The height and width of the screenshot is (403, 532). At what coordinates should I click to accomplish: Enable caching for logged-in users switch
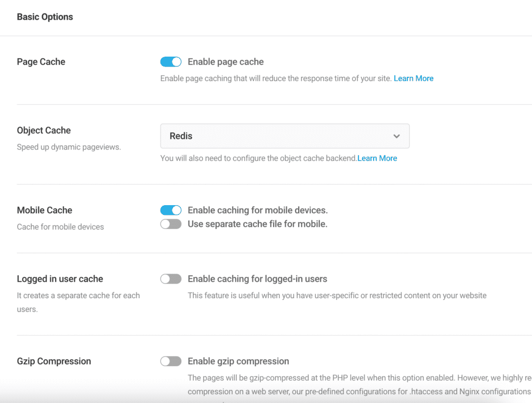[170, 279]
